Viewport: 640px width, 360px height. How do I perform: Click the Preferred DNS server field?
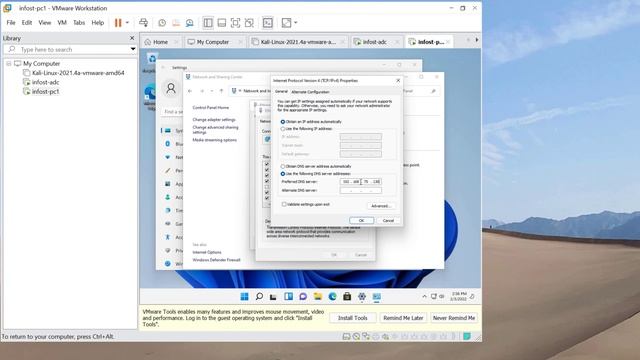pos(361,182)
